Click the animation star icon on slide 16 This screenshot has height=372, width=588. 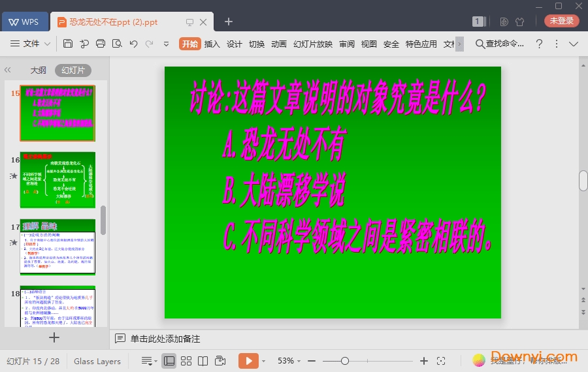(x=14, y=176)
